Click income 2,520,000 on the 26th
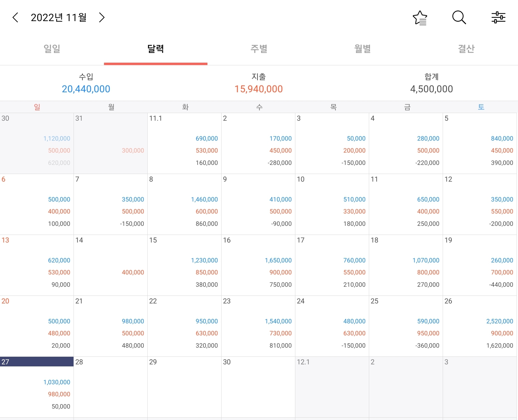Image resolution: width=518 pixels, height=420 pixels. click(x=500, y=321)
